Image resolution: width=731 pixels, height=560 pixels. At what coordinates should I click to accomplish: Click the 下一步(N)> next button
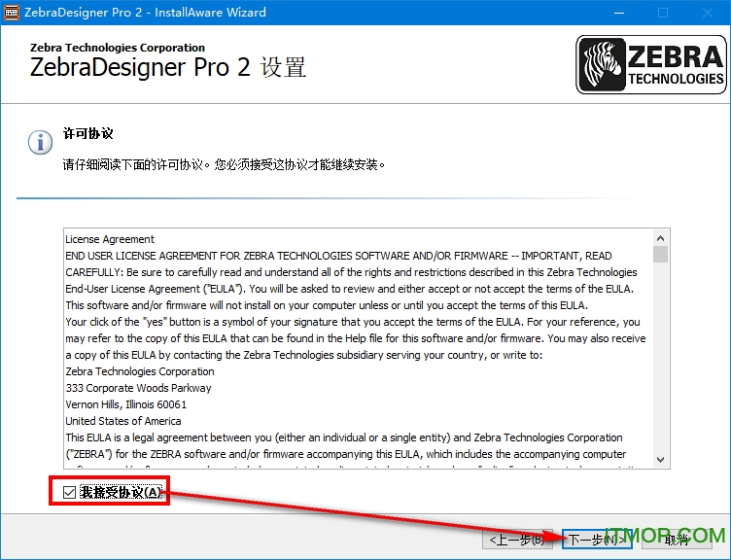[597, 540]
